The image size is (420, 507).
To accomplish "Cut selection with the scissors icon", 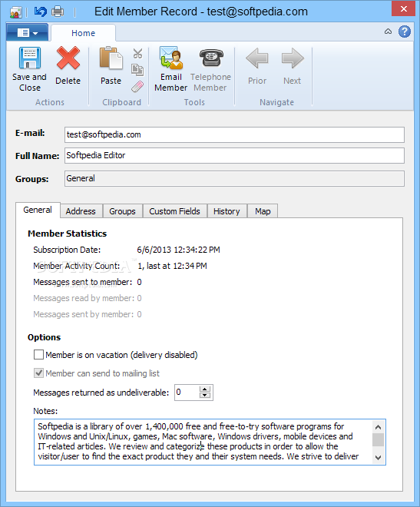I will click(138, 53).
